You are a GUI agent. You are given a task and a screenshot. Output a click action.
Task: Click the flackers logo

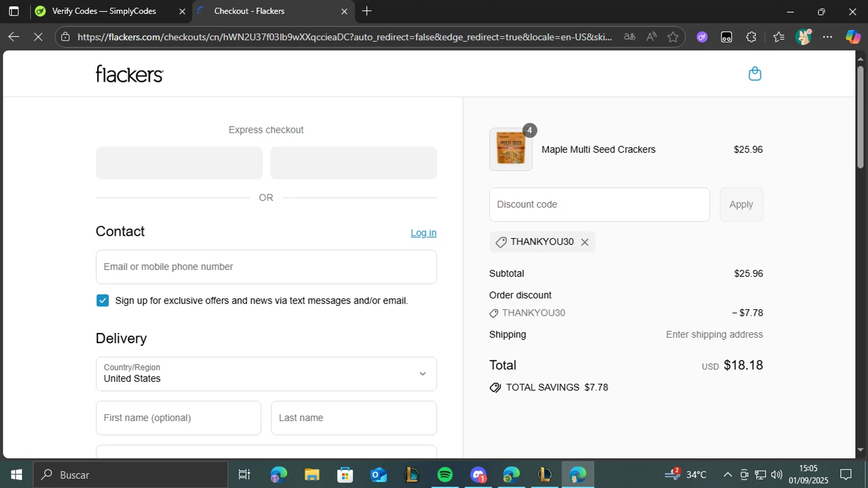point(130,74)
